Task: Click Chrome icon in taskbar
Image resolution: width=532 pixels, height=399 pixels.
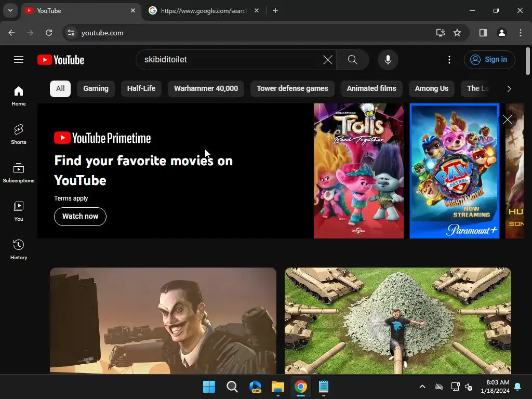Action: click(x=301, y=387)
